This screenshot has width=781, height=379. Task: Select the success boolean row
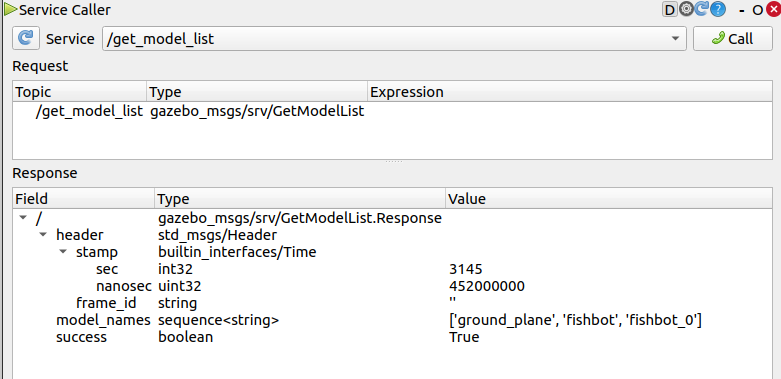392,337
